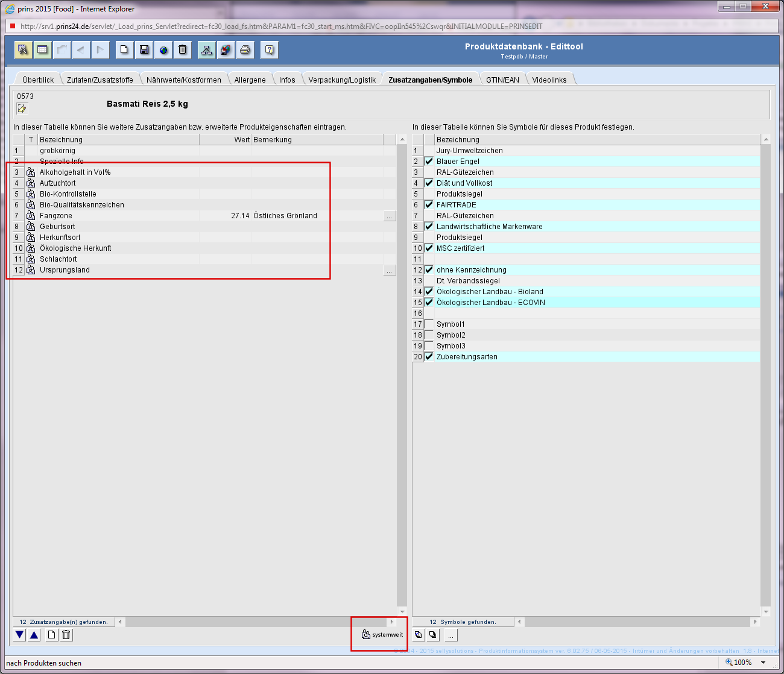Sort by the Wert column header
The width and height of the screenshot is (784, 674).
[226, 139]
